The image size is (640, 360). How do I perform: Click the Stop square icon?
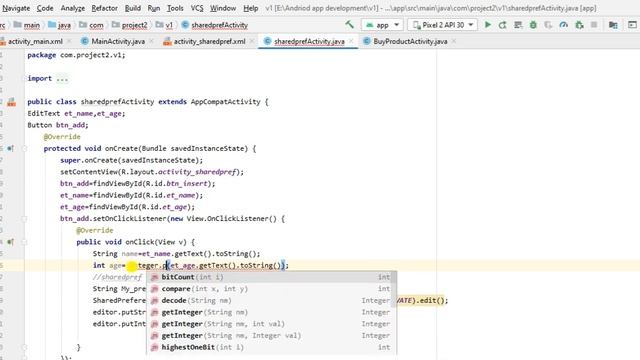(x=594, y=25)
